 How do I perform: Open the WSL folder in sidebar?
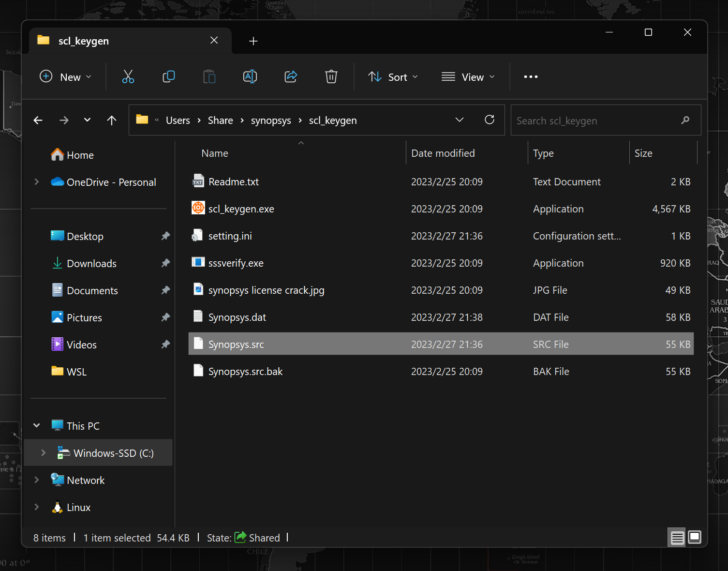[x=76, y=372]
